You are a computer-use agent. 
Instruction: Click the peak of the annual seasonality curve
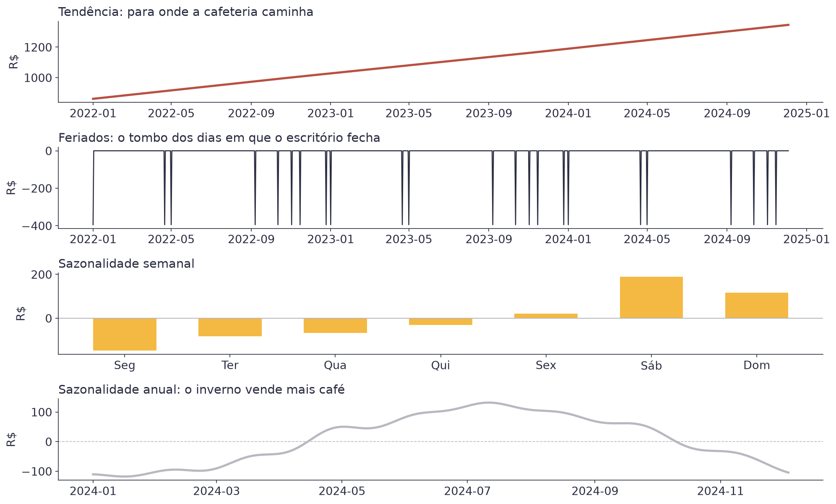(489, 403)
